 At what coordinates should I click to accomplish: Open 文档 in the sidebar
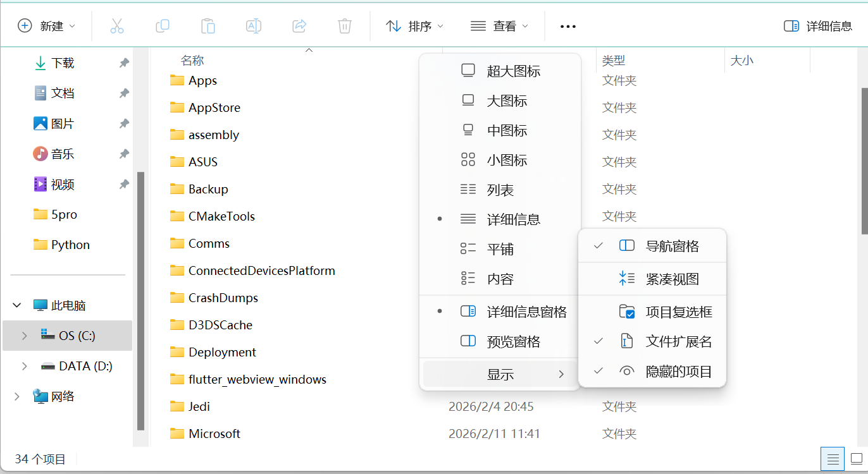pyautogui.click(x=63, y=93)
